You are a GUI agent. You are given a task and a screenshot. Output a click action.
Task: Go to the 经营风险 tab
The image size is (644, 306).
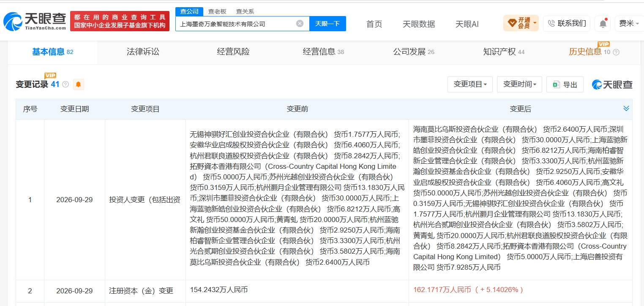tap(233, 52)
